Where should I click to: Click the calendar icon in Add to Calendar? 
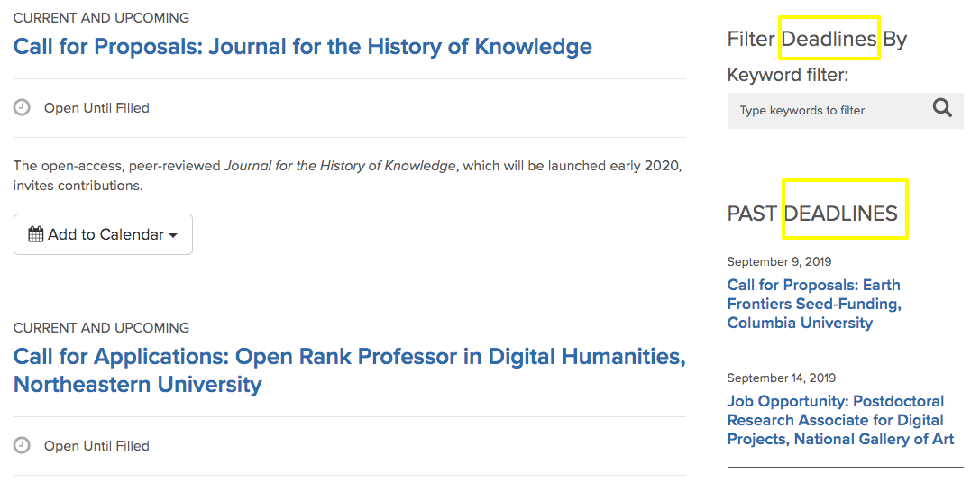click(x=36, y=234)
